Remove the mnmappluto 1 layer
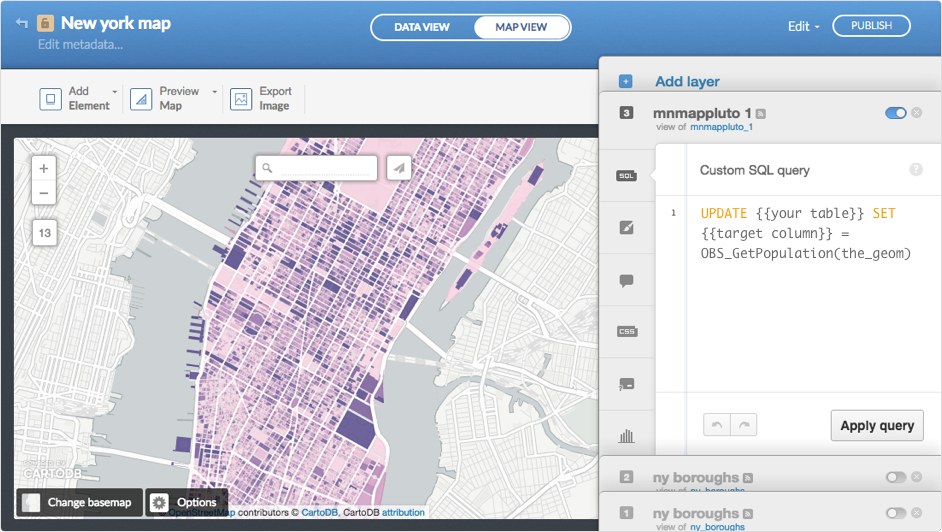942x532 pixels. point(917,112)
